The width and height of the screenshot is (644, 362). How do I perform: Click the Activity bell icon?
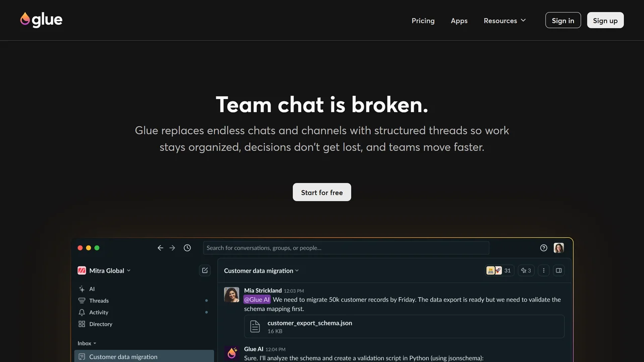click(x=82, y=312)
